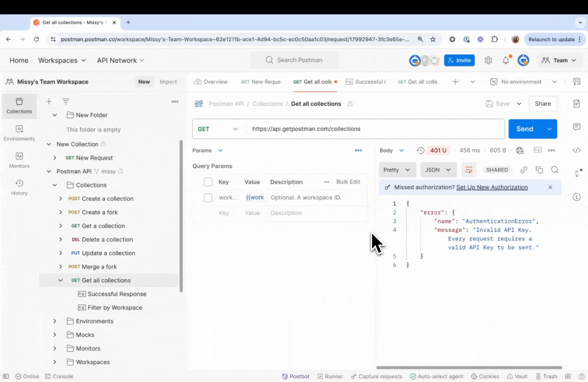
Task: Toggle the select-all params checkbox
Action: [207, 182]
